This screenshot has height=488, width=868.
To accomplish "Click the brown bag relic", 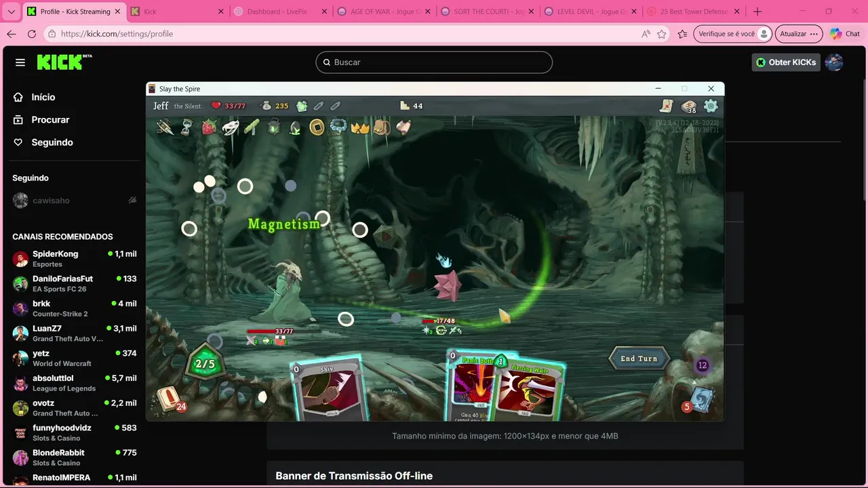I will 382,127.
